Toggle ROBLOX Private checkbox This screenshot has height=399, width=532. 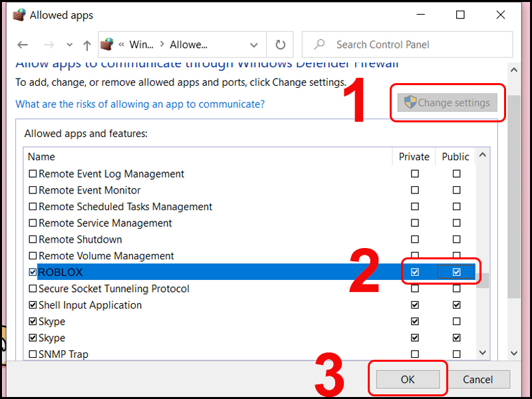click(x=414, y=272)
